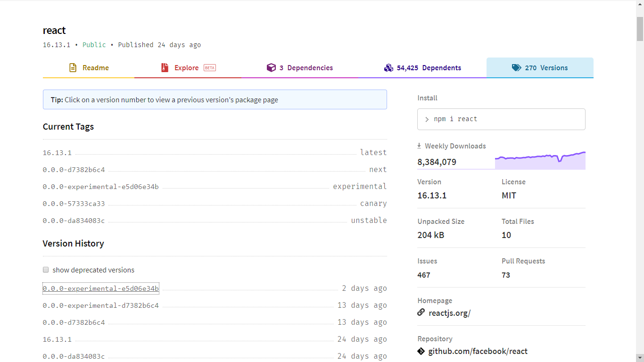Open 0.0.0-d7382b6c4 in Version History
This screenshot has width=644, height=362.
74,322
